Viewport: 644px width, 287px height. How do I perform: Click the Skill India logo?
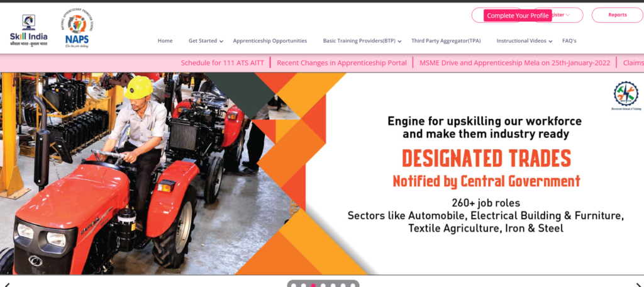28,30
